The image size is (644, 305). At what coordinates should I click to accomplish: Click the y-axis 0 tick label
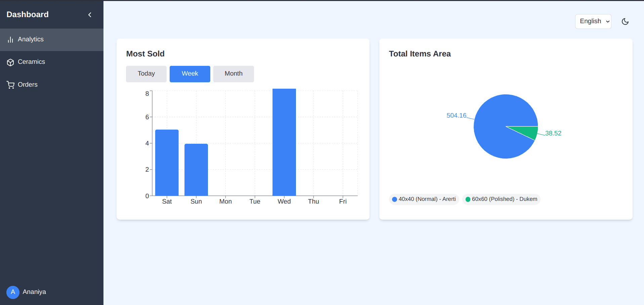click(147, 196)
